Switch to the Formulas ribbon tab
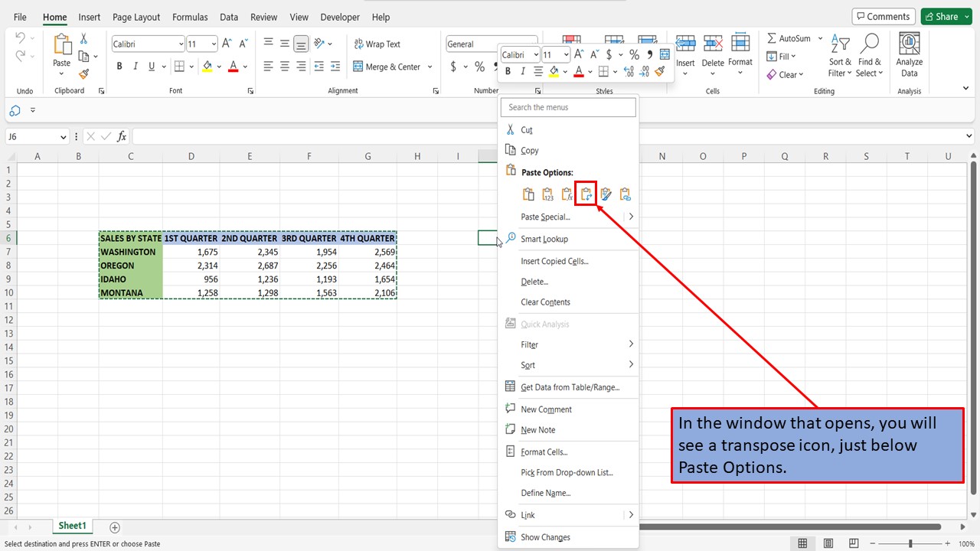The width and height of the screenshot is (980, 551). click(189, 17)
